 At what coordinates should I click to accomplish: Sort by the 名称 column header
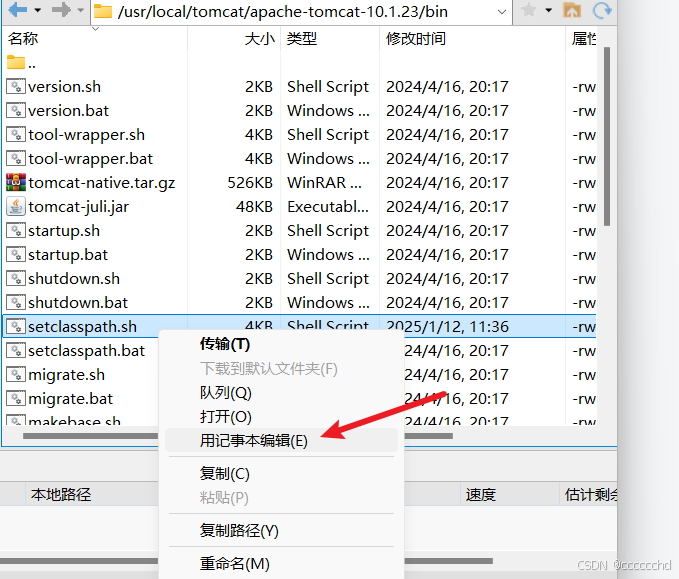[x=23, y=39]
